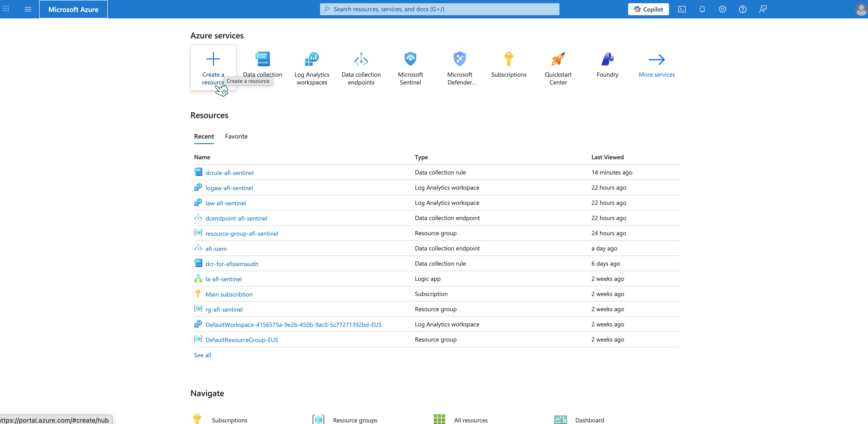This screenshot has height=424, width=868.
Task: Click the 'Subscription' type cell
Action: click(431, 294)
